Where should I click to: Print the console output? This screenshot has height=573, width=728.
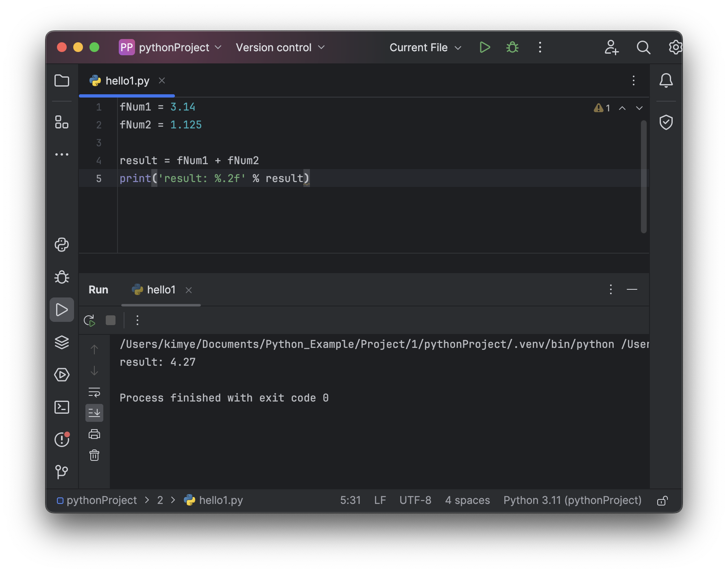click(x=94, y=434)
